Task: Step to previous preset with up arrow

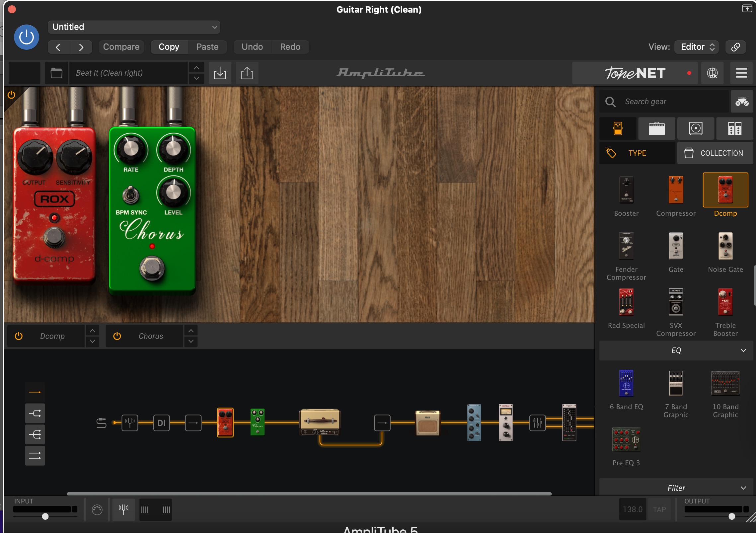Action: click(196, 68)
